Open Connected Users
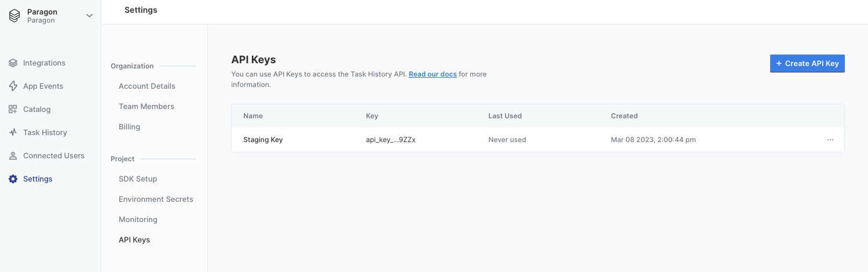This screenshot has width=868, height=272. click(x=54, y=155)
